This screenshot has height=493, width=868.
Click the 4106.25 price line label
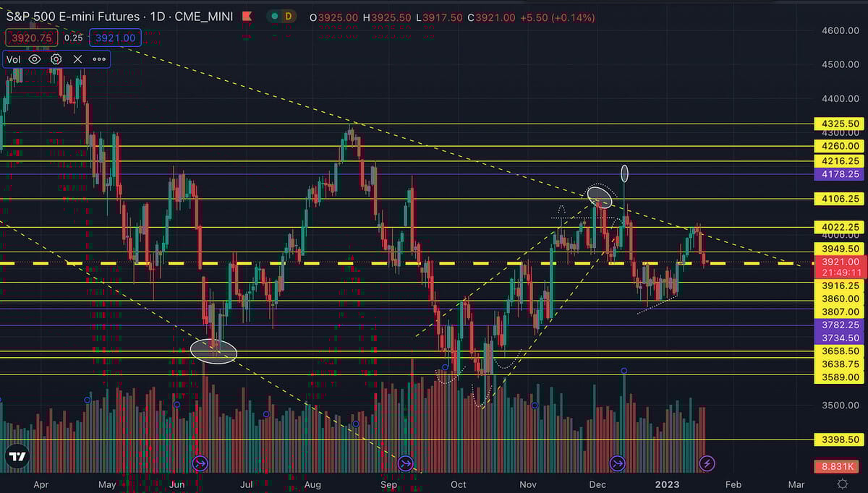(x=839, y=198)
